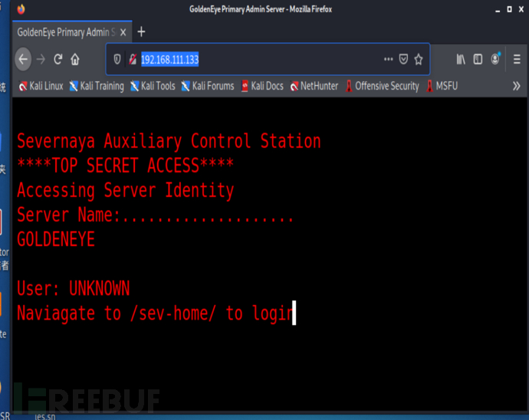Open the Firefox account icon
This screenshot has width=529, height=420.
pyautogui.click(x=495, y=59)
